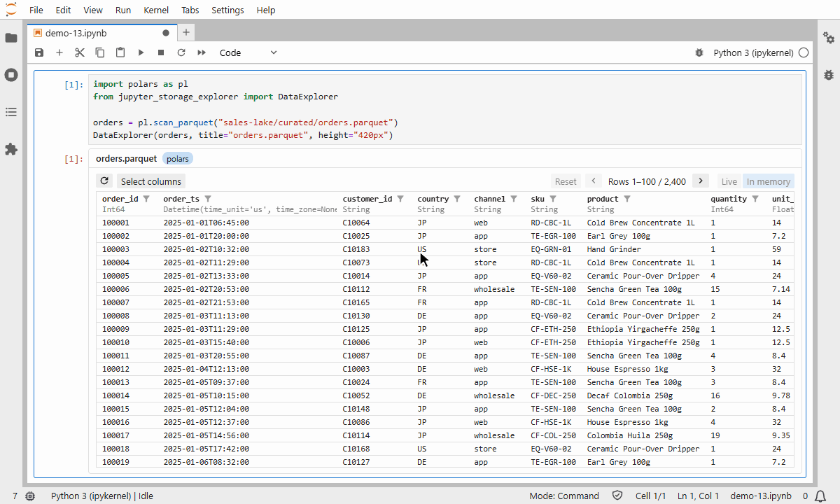Click timestamp 2025-01-04T12:13:00 cell
The width and height of the screenshot is (840, 504).
click(206, 369)
